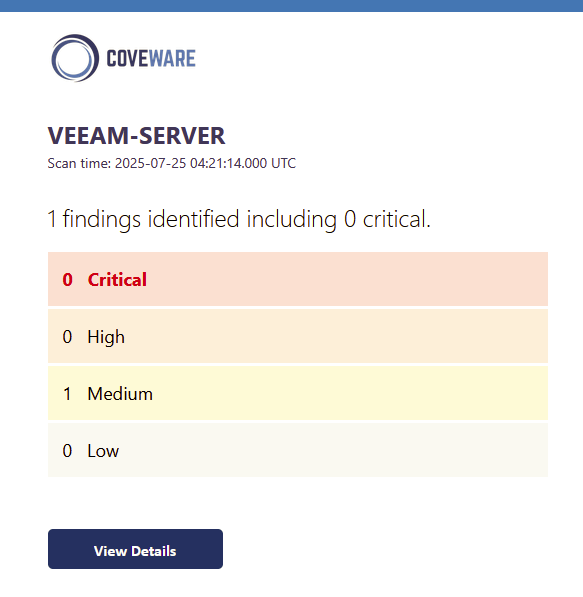Click the findings identified summary sentence

click(239, 220)
